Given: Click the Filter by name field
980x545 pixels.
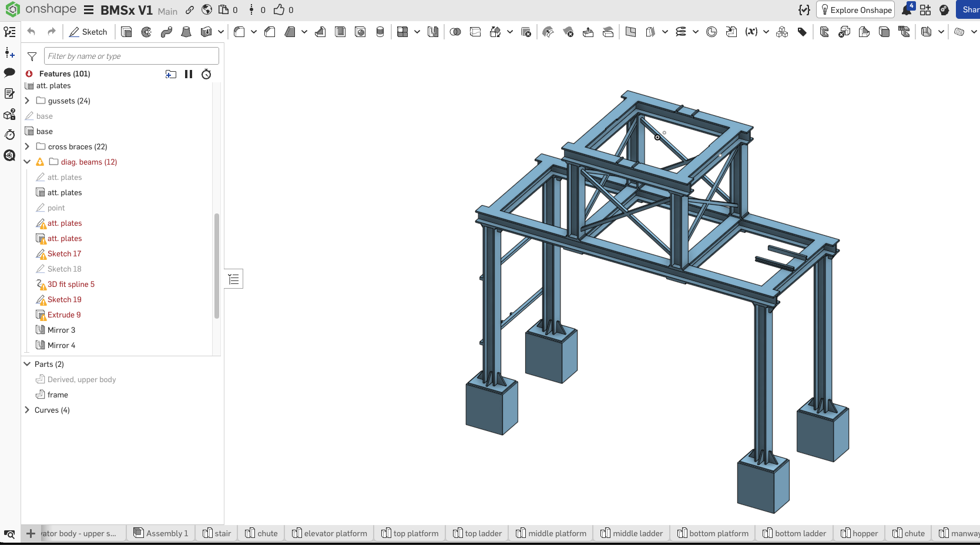Looking at the screenshot, I should 131,56.
